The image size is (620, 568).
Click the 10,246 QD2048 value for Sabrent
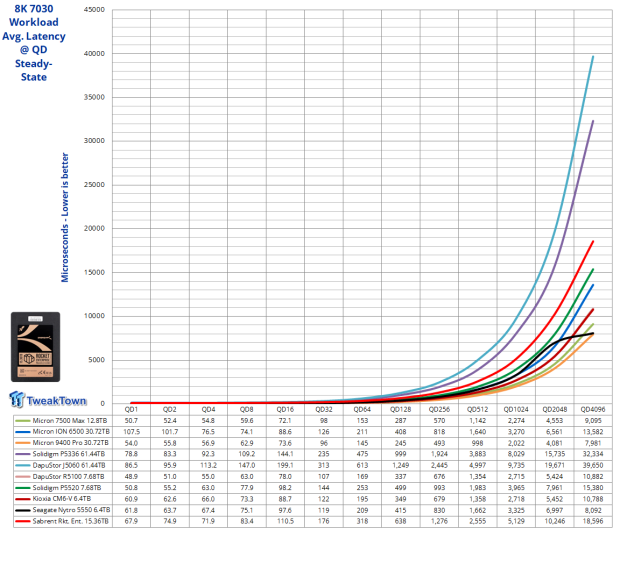pyautogui.click(x=555, y=521)
